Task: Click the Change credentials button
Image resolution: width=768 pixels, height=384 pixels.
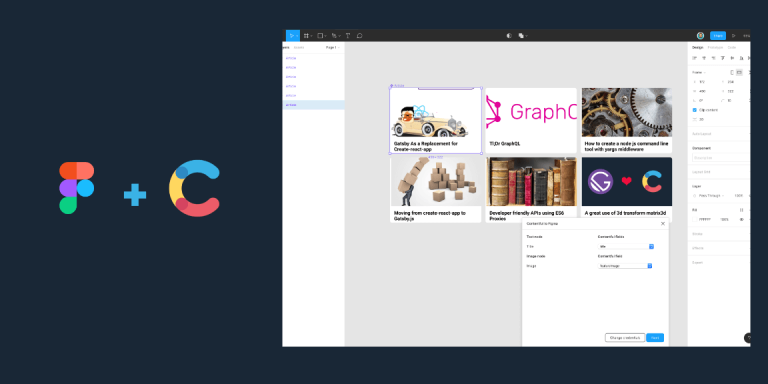Action: pyautogui.click(x=625, y=337)
